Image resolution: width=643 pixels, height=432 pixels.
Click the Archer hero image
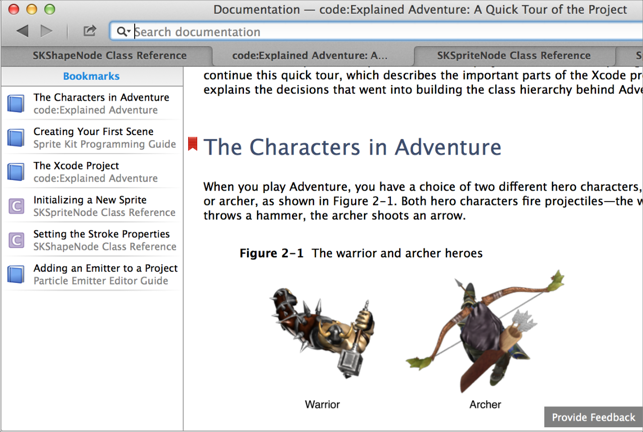pos(485,331)
